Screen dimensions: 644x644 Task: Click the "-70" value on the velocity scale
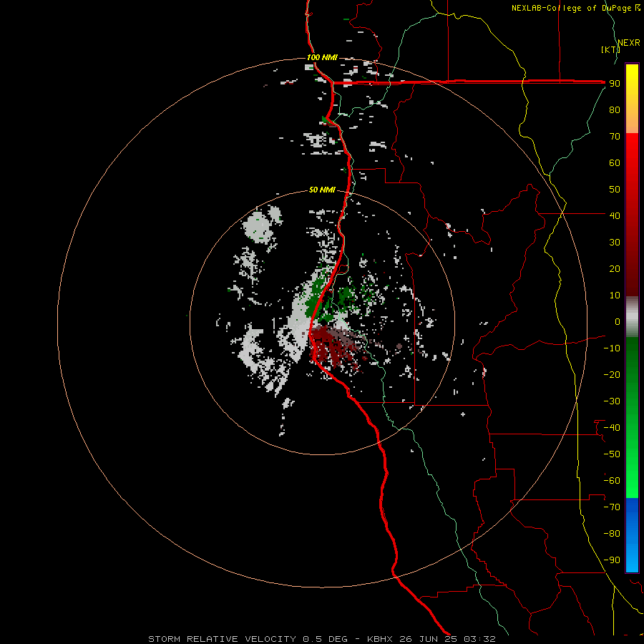pos(612,507)
